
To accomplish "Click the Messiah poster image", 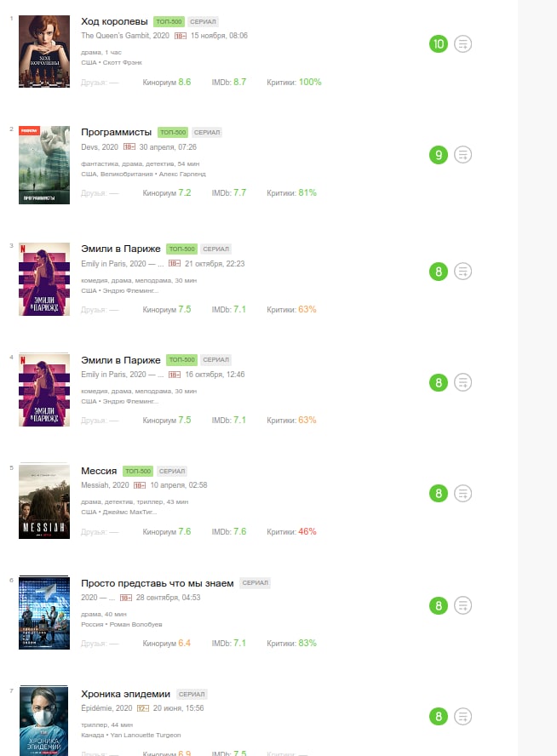I will point(44,501).
